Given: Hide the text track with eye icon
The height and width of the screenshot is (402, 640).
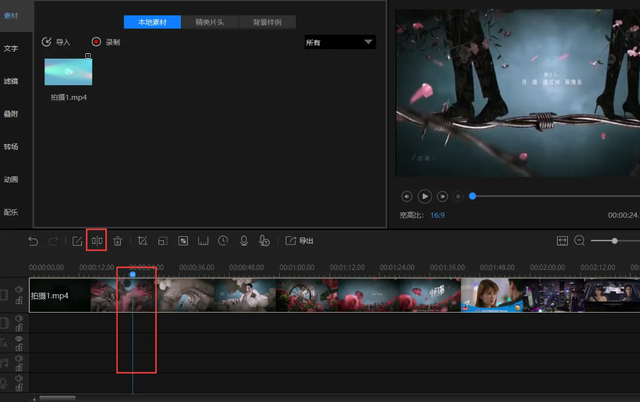Looking at the screenshot, I should point(19,339).
